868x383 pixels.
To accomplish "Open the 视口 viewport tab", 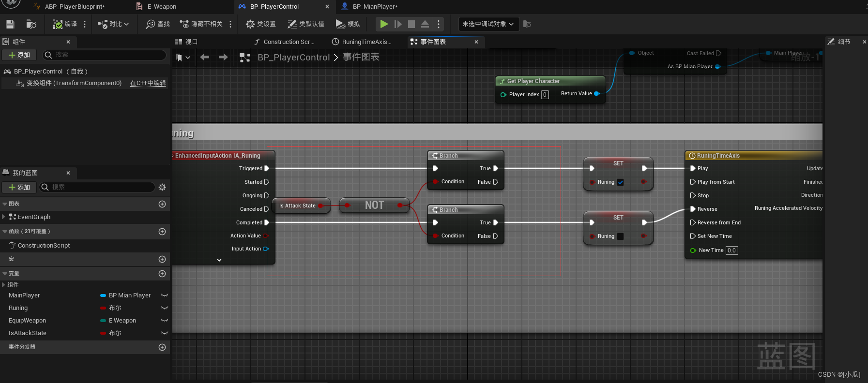I will pyautogui.click(x=186, y=42).
